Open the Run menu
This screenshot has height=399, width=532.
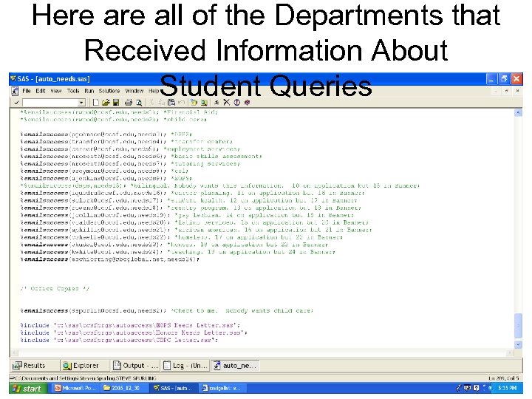point(89,91)
